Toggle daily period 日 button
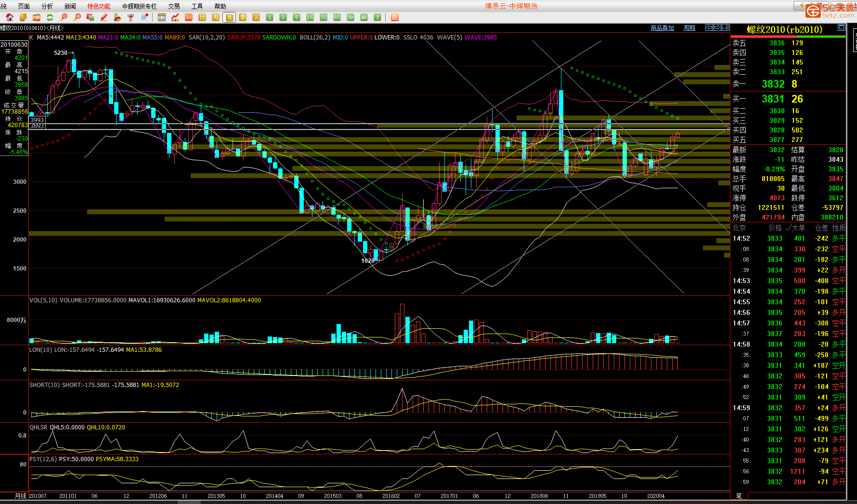 (x=202, y=17)
